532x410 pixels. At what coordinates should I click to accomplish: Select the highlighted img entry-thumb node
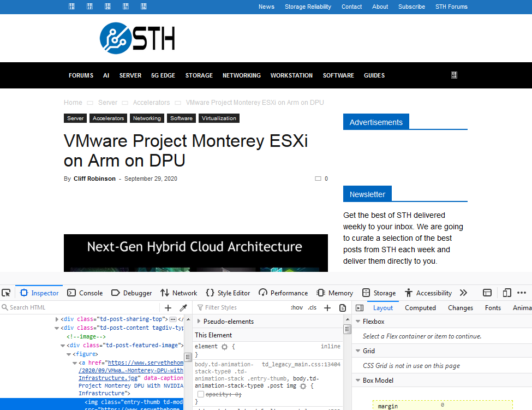coord(92,404)
